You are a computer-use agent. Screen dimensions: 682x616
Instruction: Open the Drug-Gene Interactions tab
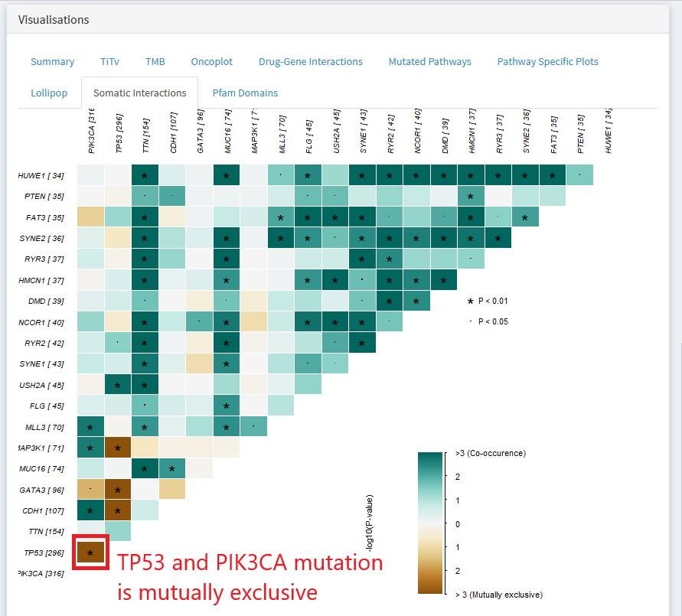click(311, 62)
